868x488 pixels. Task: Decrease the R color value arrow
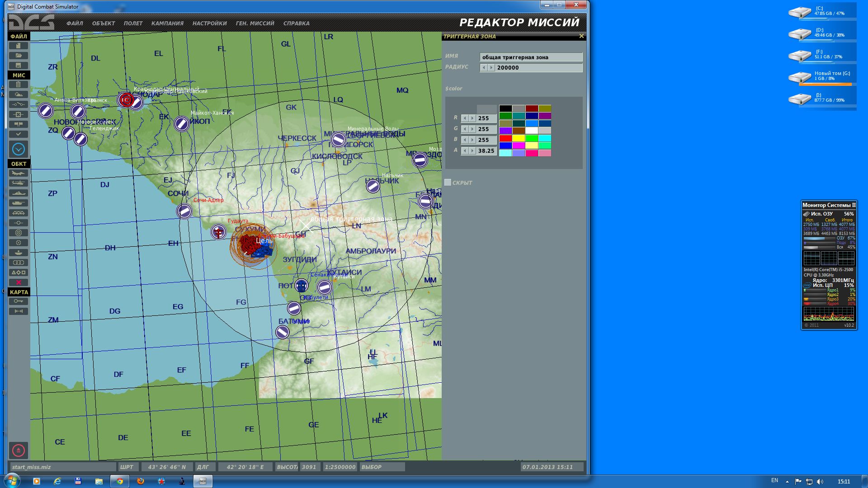[465, 118]
